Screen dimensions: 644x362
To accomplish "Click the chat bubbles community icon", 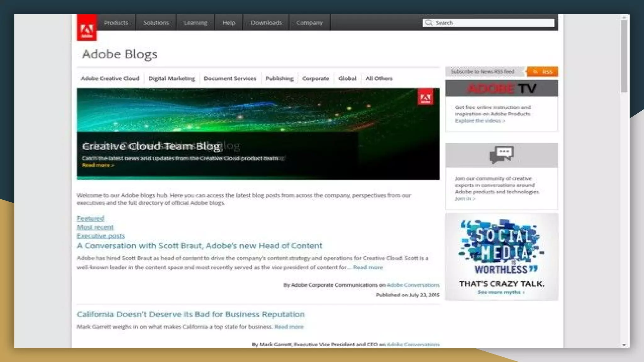I will click(501, 155).
